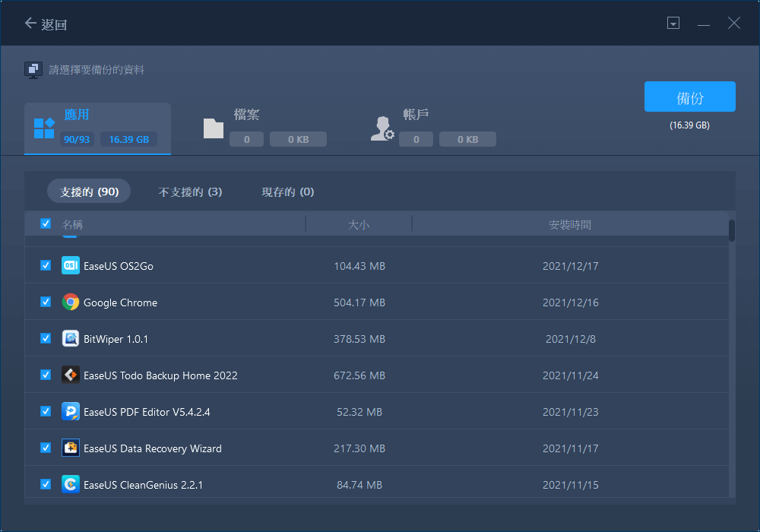The width and height of the screenshot is (760, 532).
Task: Click the BitWiper app icon
Action: [x=71, y=339]
